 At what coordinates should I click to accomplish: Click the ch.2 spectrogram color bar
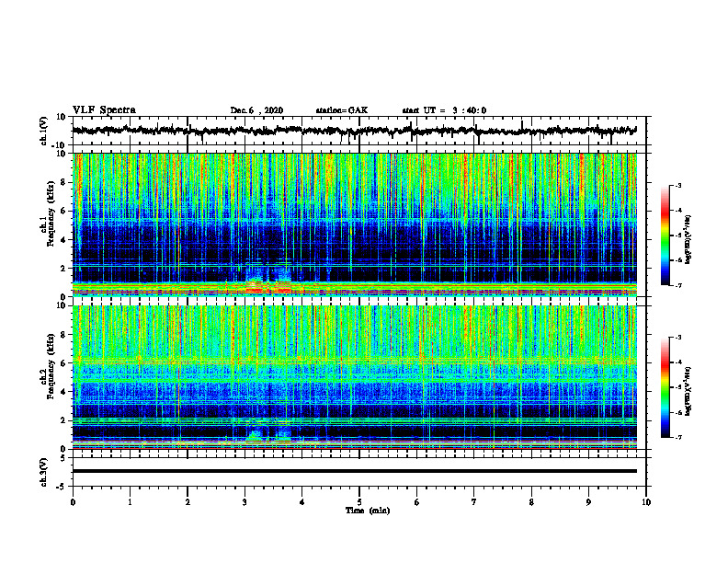click(x=665, y=387)
